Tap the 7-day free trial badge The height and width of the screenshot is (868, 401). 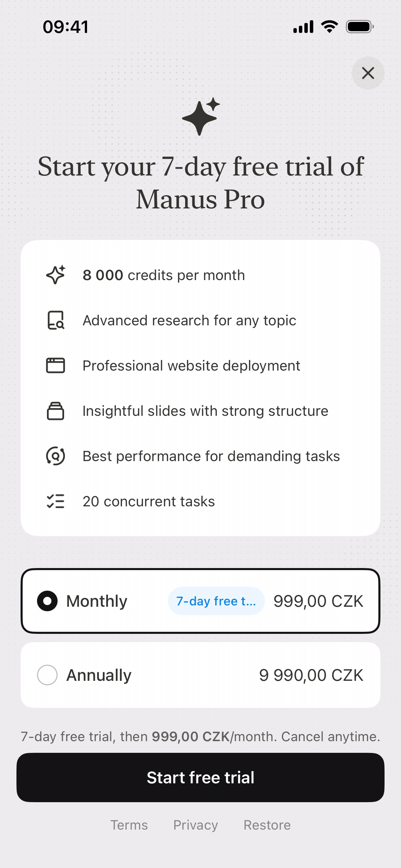tap(216, 601)
